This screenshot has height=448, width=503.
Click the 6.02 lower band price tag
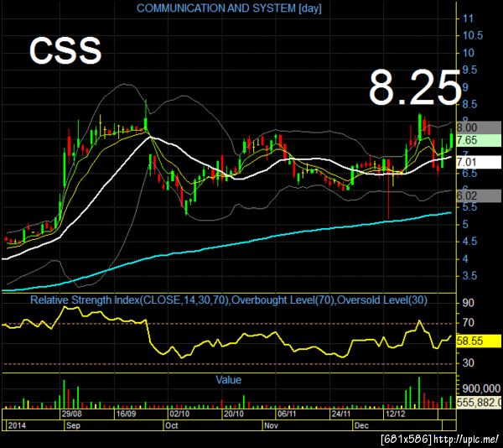point(479,195)
